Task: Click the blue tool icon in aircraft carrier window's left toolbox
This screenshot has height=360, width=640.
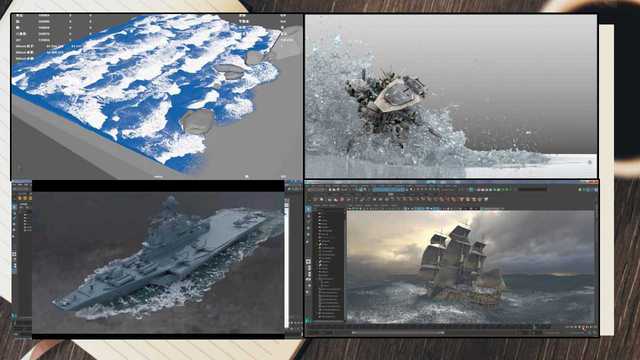Action: point(15,207)
